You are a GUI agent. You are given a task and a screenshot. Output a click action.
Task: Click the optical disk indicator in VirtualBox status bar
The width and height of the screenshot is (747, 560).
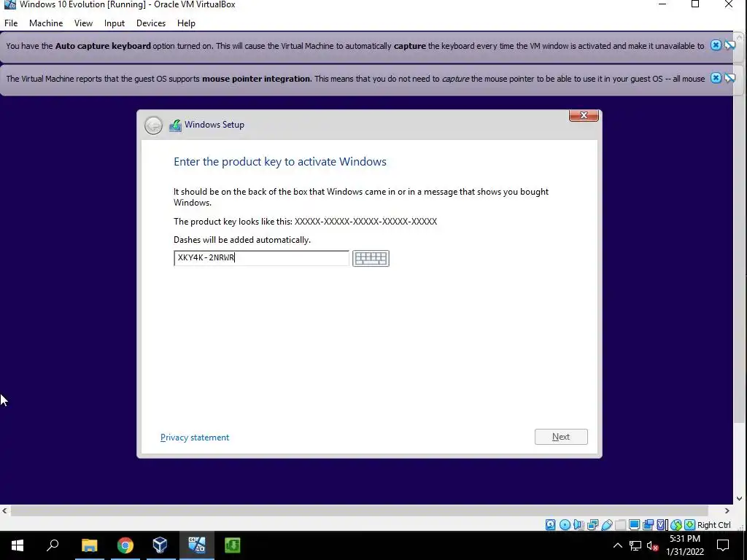(565, 525)
